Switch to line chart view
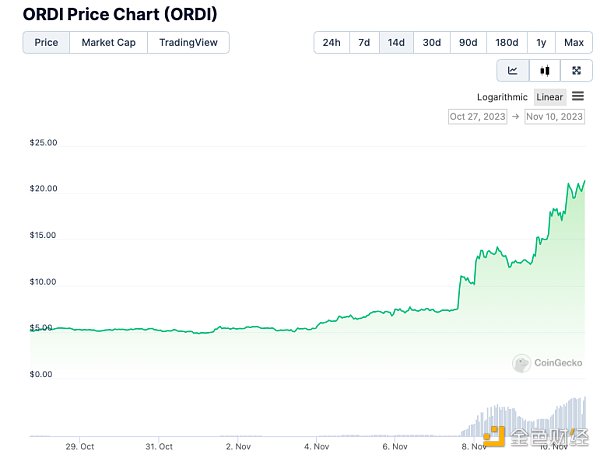 click(513, 70)
